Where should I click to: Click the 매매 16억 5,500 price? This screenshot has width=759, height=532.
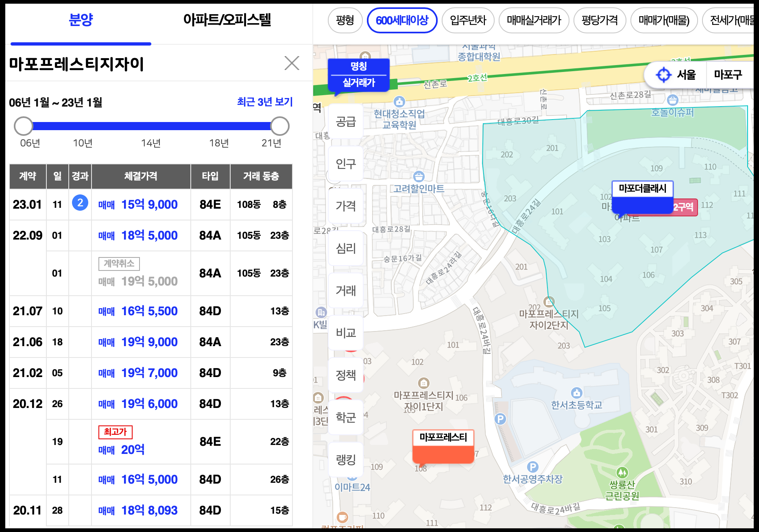pyautogui.click(x=138, y=311)
